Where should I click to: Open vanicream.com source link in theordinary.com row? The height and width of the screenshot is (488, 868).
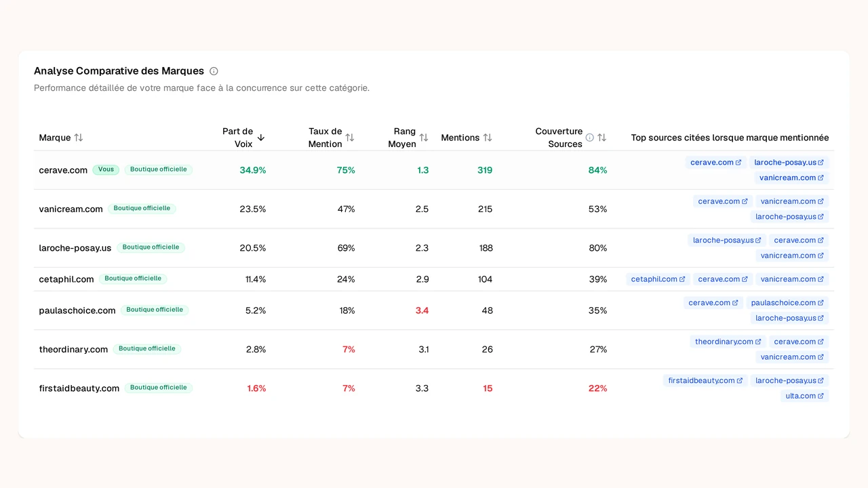click(x=792, y=357)
